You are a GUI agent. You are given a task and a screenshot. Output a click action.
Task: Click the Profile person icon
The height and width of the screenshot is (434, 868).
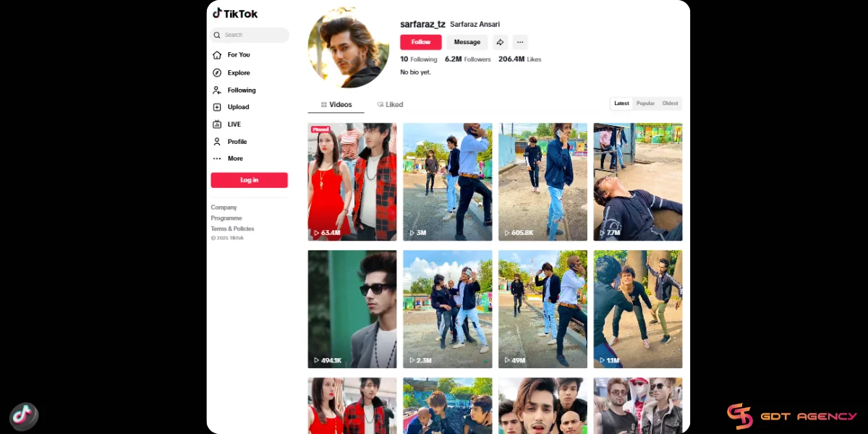click(x=217, y=142)
